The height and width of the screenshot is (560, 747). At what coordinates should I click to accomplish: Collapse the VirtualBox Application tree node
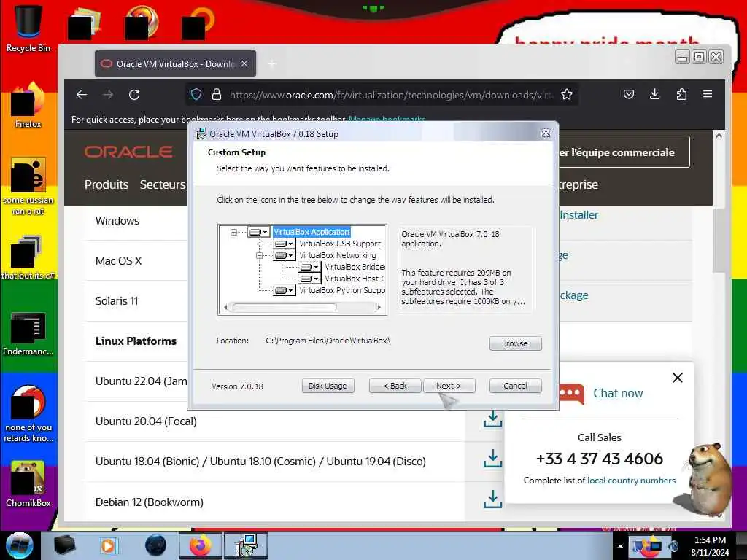[233, 232]
